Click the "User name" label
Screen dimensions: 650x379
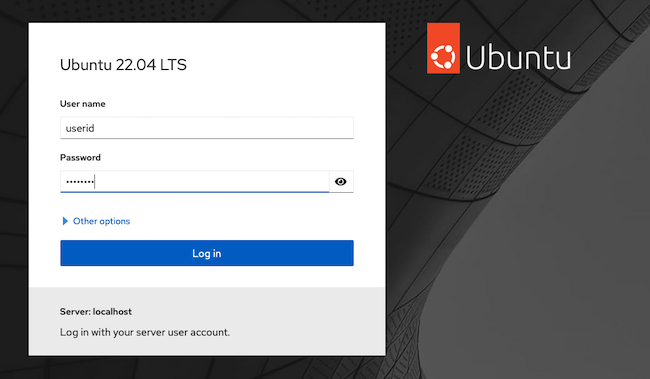tap(82, 104)
